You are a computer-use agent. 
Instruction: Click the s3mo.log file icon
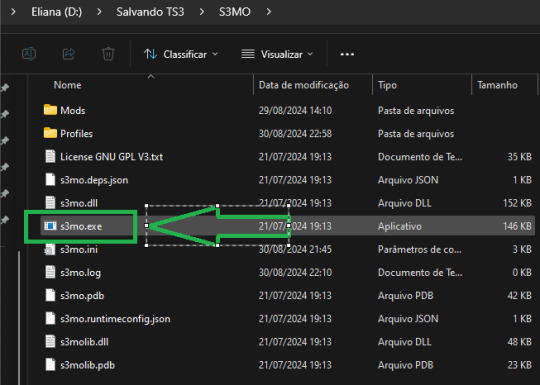click(x=50, y=272)
